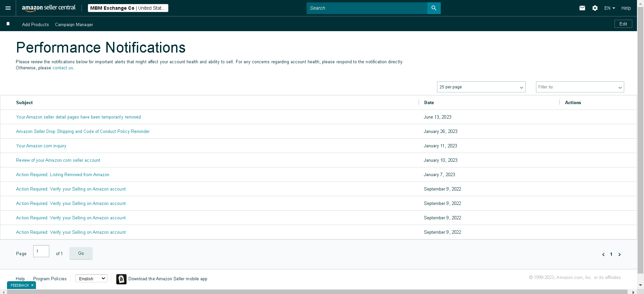Switch the MBM Exchange Co account selector
The height and width of the screenshot is (294, 644).
coord(128,8)
